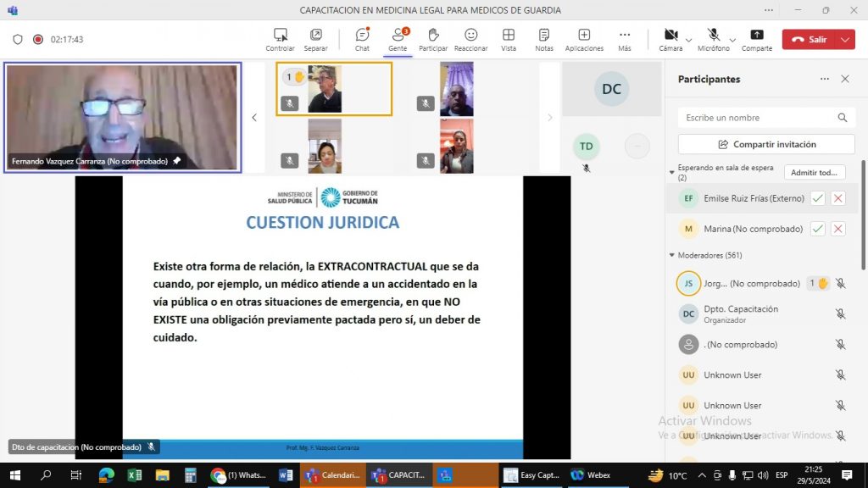Image resolution: width=868 pixels, height=488 pixels.
Task: Click the red recording indicator
Action: coord(37,39)
